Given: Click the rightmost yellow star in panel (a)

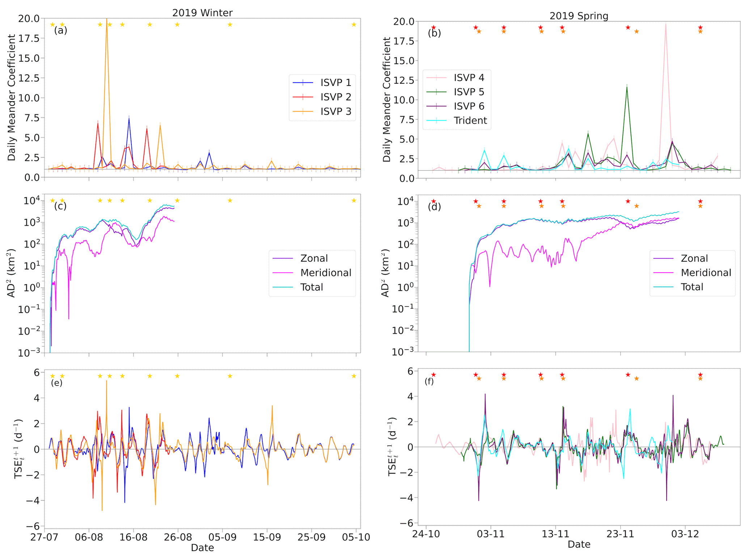Looking at the screenshot, I should coord(354,25).
